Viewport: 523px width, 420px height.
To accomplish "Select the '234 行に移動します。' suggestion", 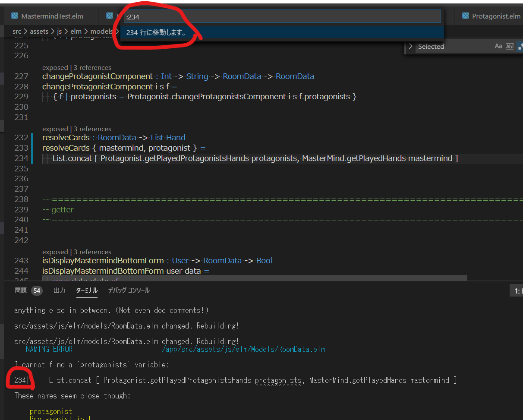I will (282, 33).
